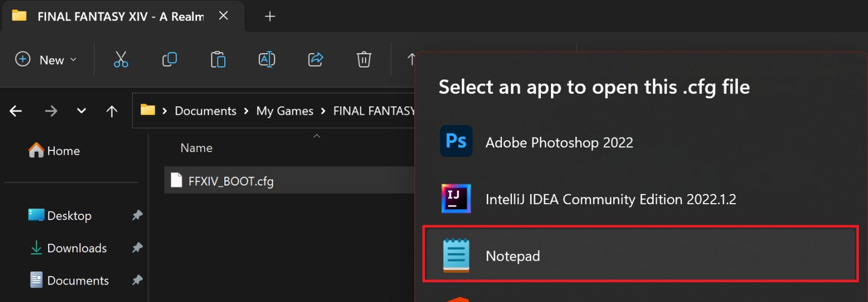868x302 pixels.
Task: Expand the chevron before Documents breadcrumb
Action: (x=165, y=111)
